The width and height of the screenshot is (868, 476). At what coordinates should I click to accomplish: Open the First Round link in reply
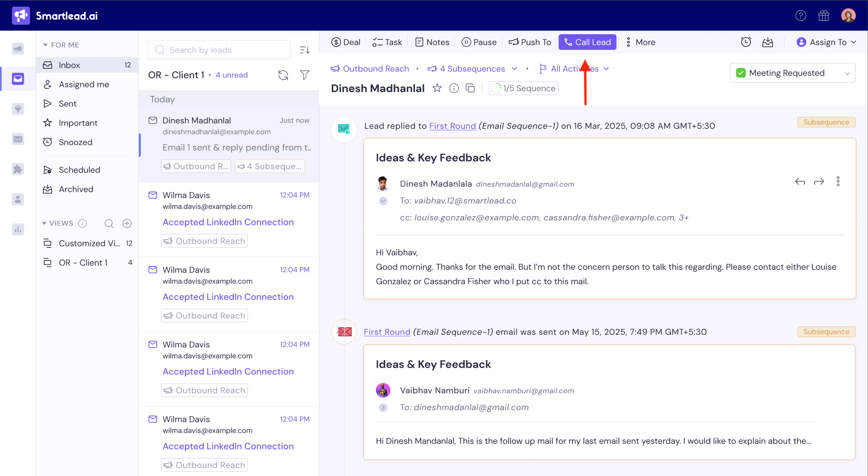tap(452, 126)
